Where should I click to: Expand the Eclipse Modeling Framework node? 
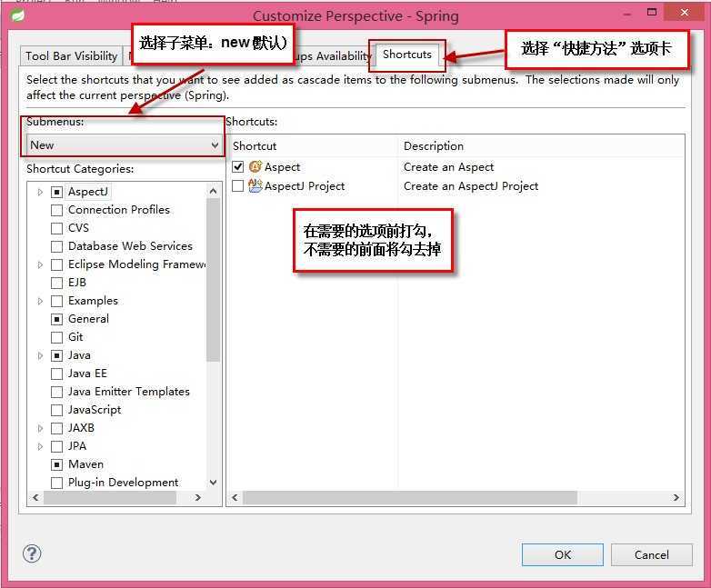(40, 264)
